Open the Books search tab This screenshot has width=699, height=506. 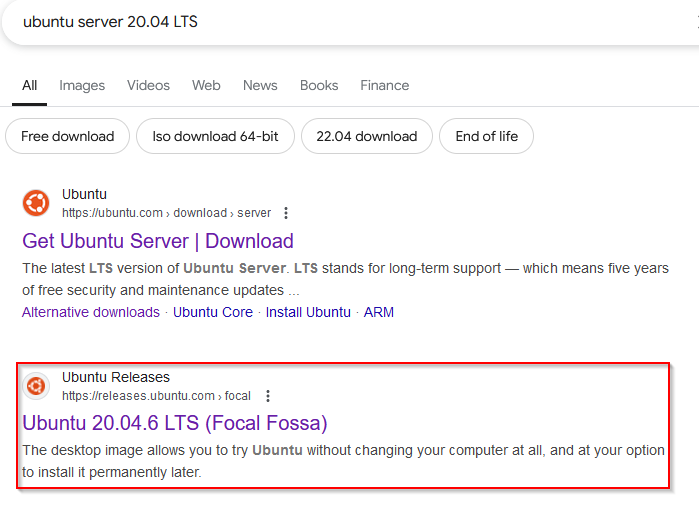coord(319,85)
